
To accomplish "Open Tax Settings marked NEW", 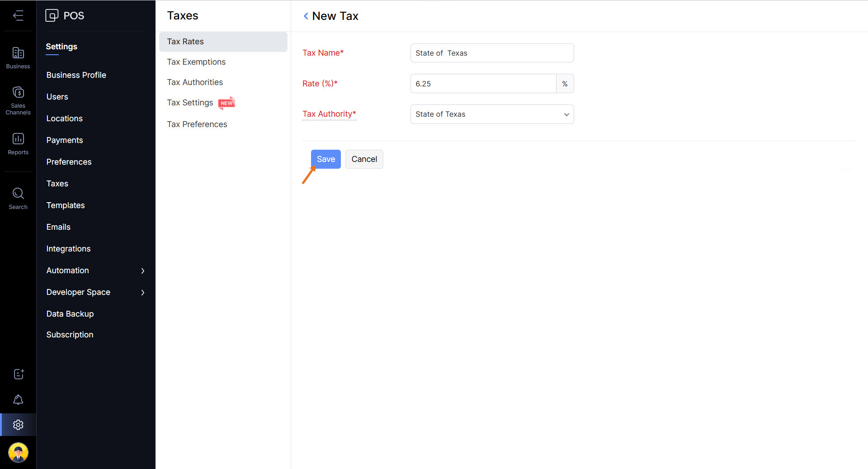I will click(x=190, y=103).
